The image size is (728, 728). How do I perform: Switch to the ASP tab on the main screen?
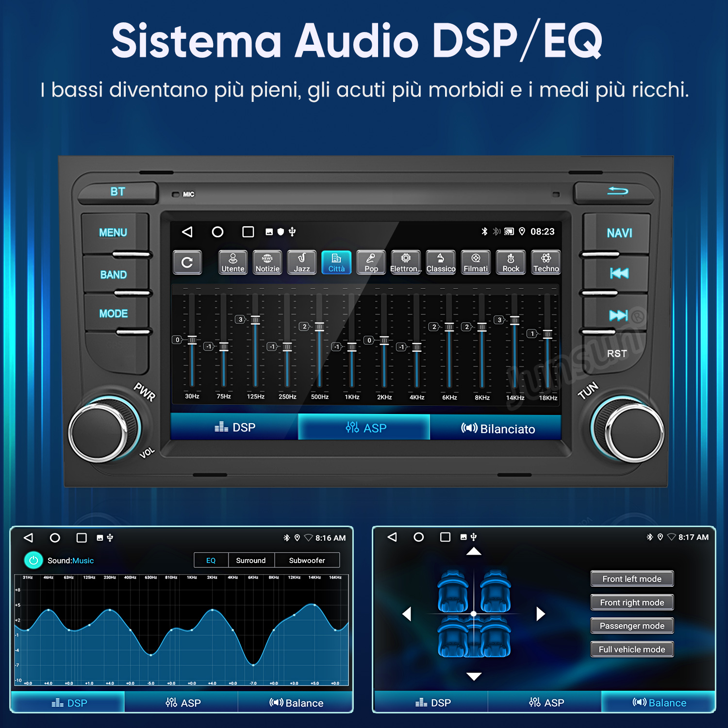[364, 427]
